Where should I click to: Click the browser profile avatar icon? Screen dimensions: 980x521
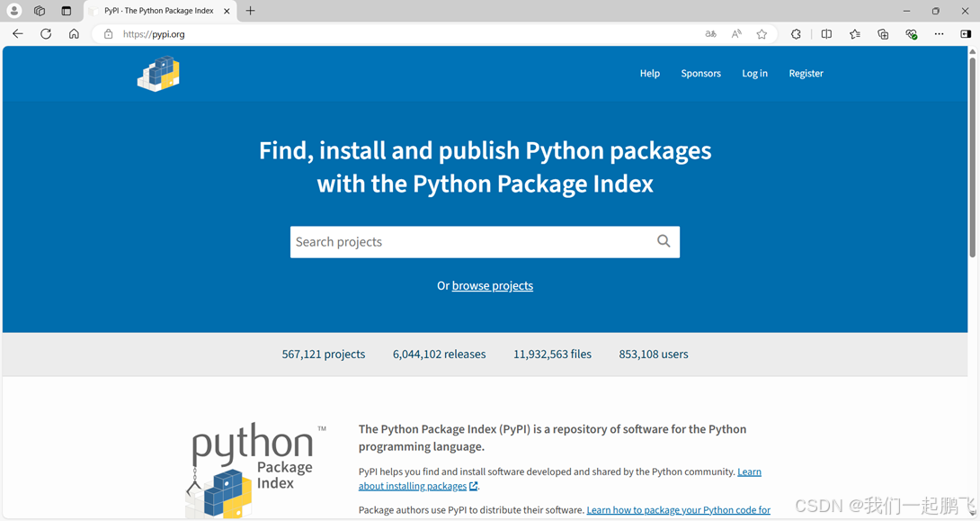(x=13, y=11)
